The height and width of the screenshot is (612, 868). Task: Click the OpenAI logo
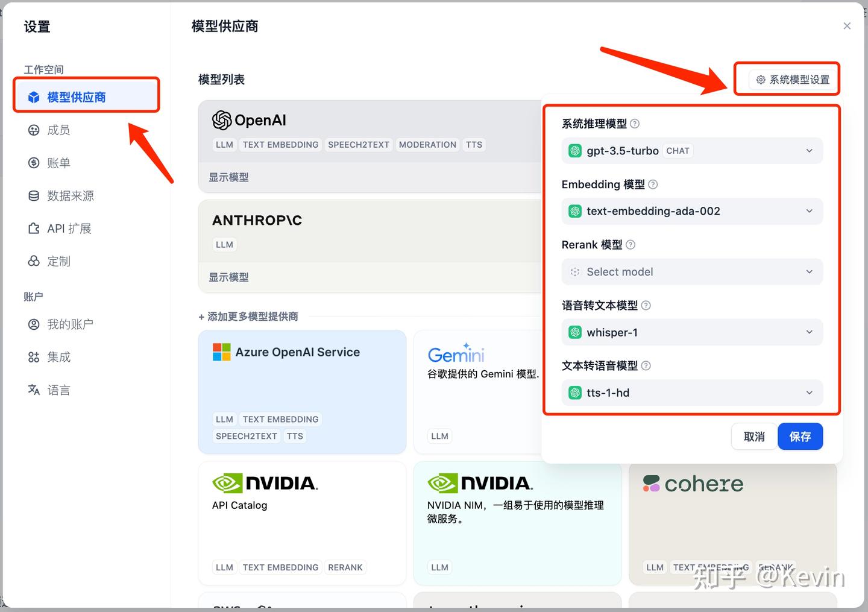tap(249, 121)
